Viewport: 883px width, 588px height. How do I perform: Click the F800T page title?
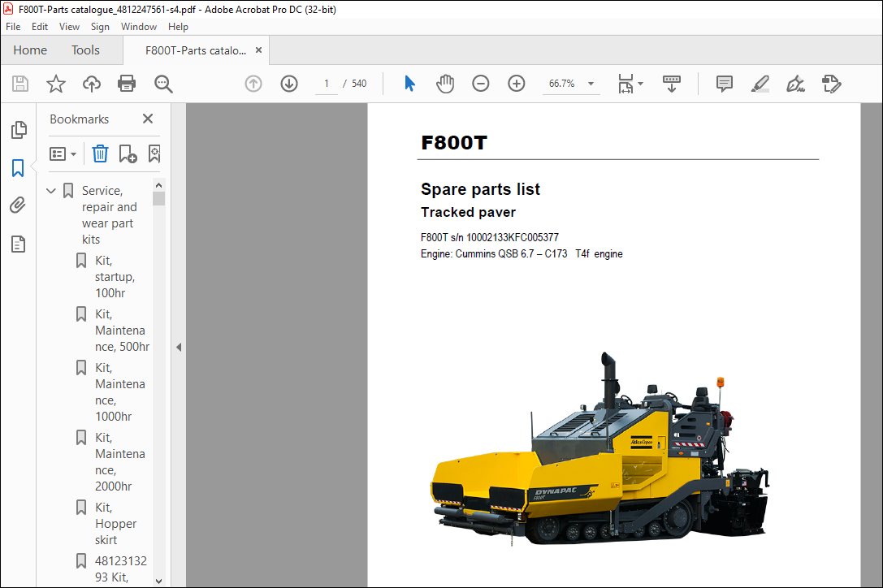pyautogui.click(x=454, y=143)
